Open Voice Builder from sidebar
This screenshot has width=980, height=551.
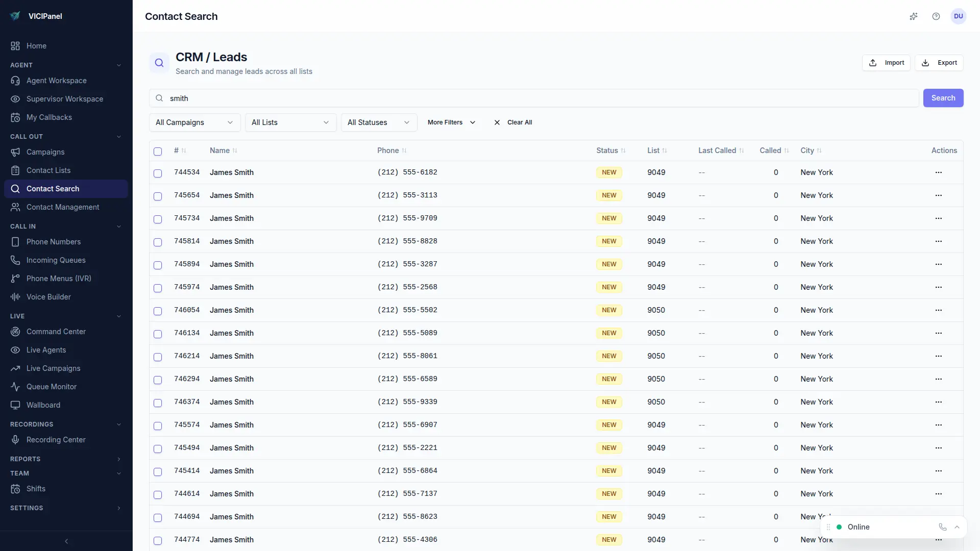point(48,296)
